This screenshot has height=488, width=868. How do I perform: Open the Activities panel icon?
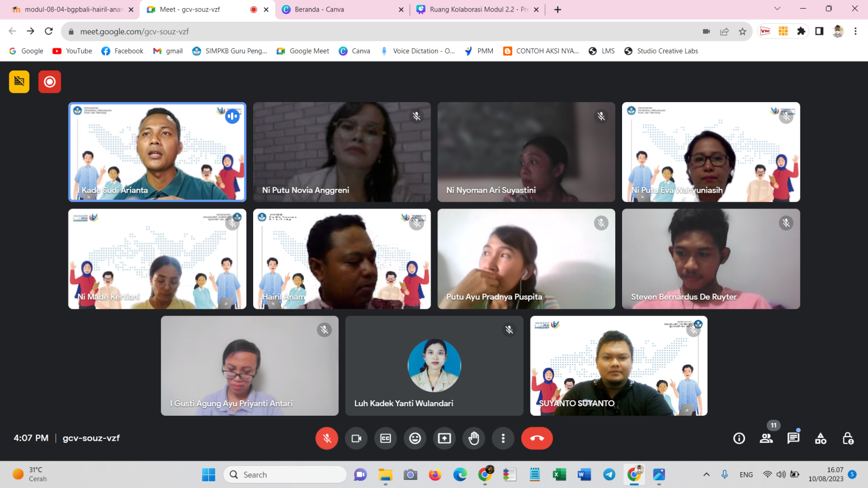click(820, 438)
